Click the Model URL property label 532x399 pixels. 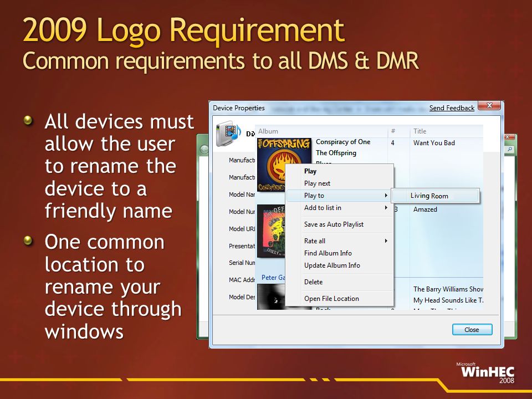[x=242, y=229]
